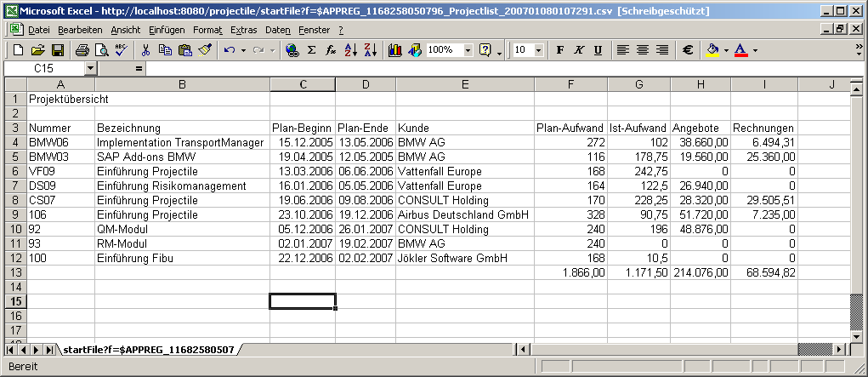Open the font color palette arrow

(x=755, y=50)
